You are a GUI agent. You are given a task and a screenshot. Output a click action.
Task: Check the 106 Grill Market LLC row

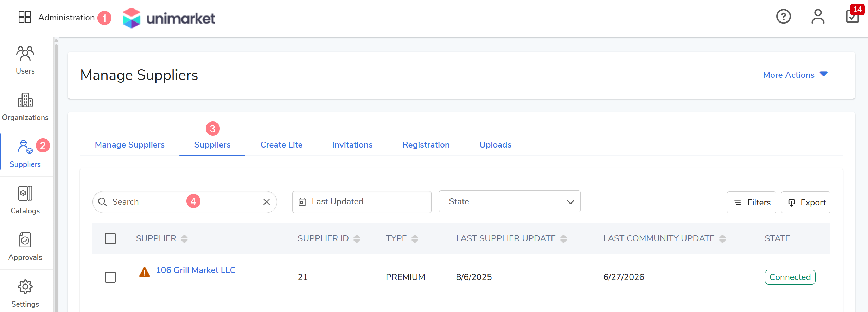pos(110,277)
